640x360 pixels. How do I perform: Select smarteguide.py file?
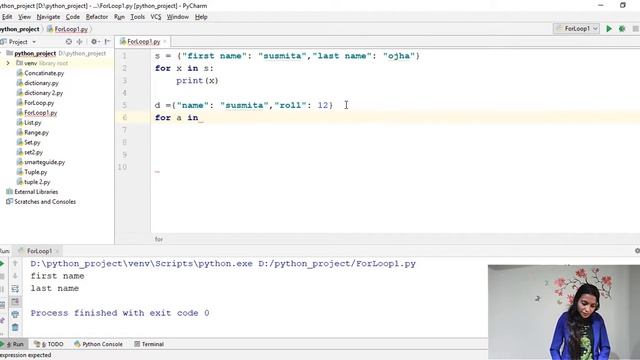tap(44, 162)
